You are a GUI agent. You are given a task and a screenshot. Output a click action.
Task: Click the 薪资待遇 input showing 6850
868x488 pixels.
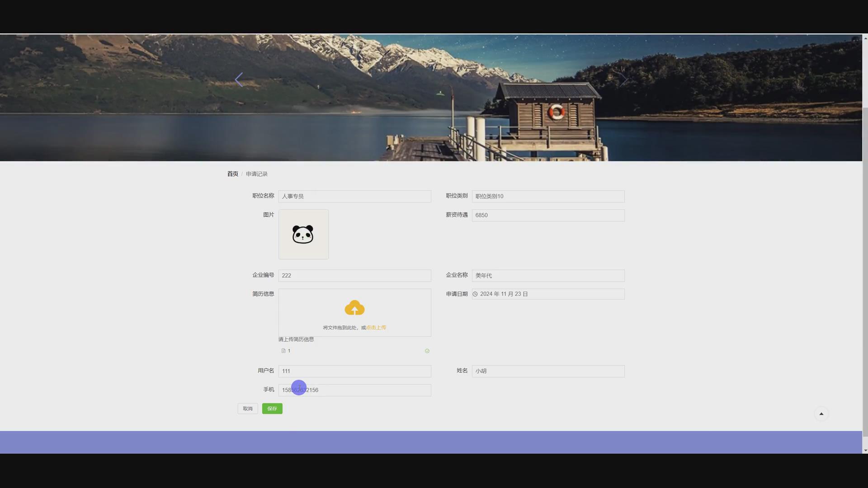[x=548, y=215]
